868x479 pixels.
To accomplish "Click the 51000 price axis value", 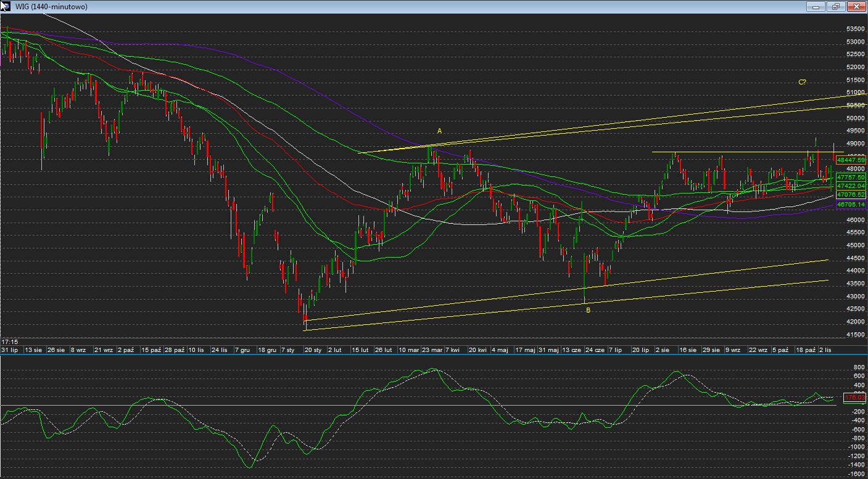I will [856, 92].
